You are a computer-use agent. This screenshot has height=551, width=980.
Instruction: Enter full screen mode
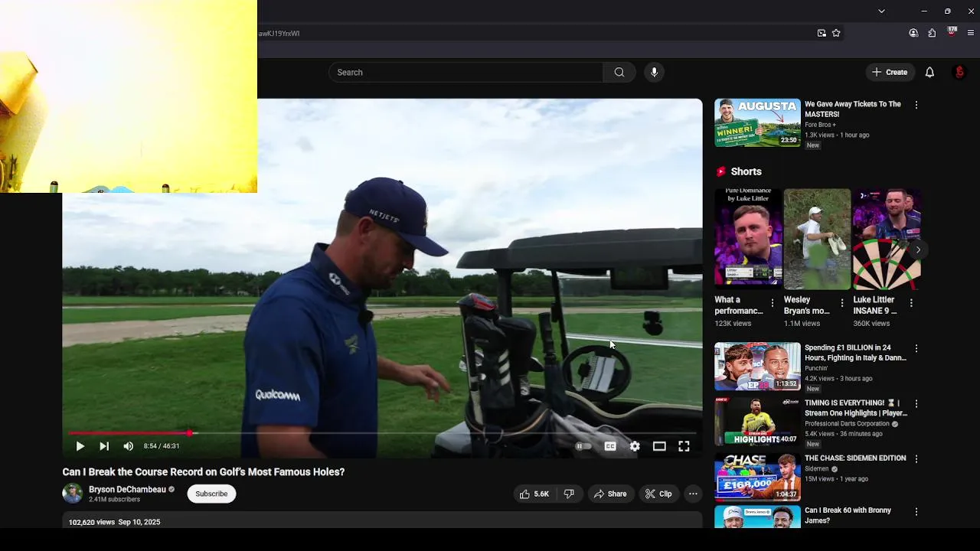pos(684,446)
